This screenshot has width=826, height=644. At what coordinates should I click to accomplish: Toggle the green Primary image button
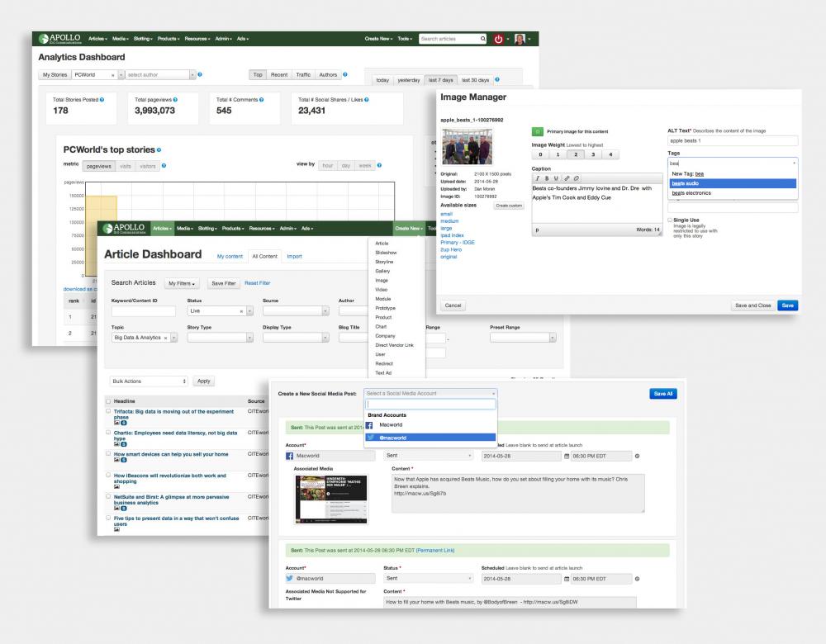click(x=538, y=131)
